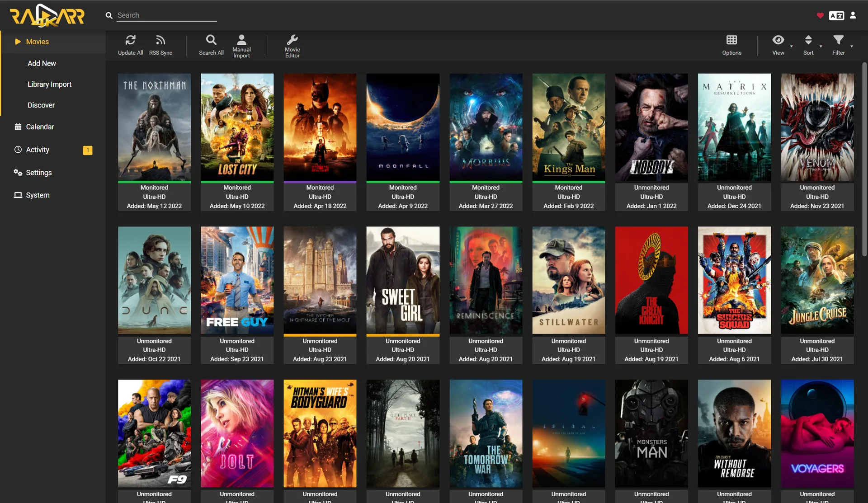Click the heart donate icon in header
Screen dimensions: 868x503
(x=821, y=15)
